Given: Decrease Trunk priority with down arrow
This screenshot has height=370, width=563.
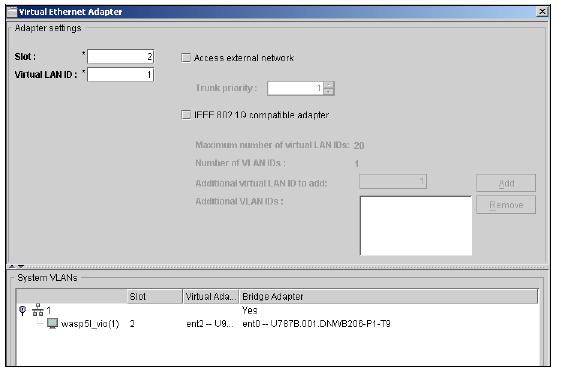Looking at the screenshot, I should click(329, 92).
